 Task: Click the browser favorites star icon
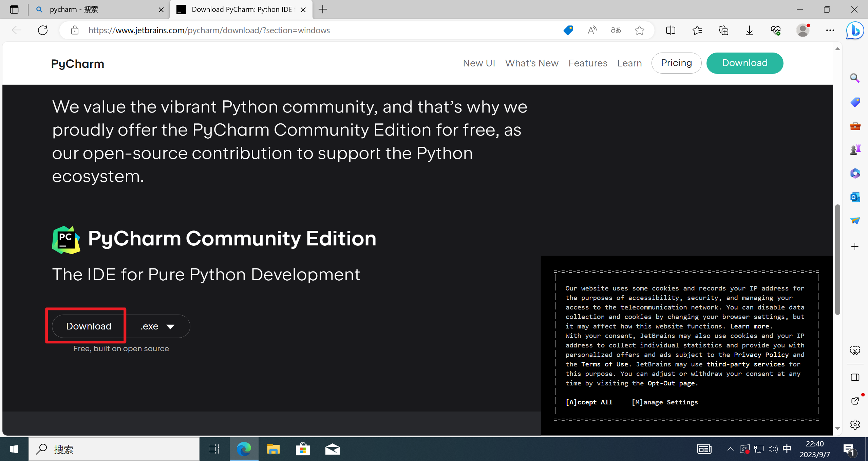pos(640,31)
